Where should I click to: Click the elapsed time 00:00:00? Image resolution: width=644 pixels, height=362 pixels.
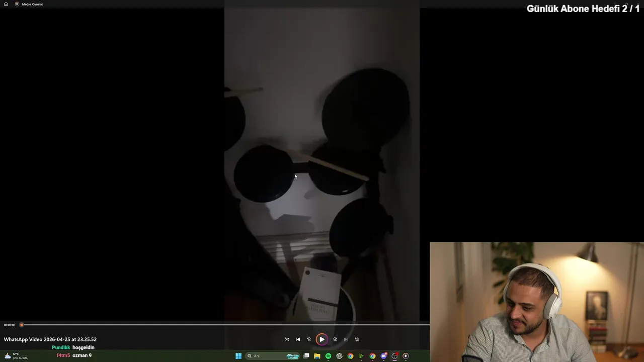pyautogui.click(x=10, y=325)
